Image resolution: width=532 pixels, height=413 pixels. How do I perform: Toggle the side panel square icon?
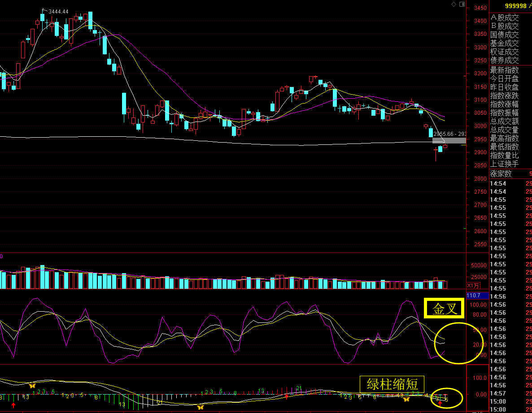coord(462,4)
